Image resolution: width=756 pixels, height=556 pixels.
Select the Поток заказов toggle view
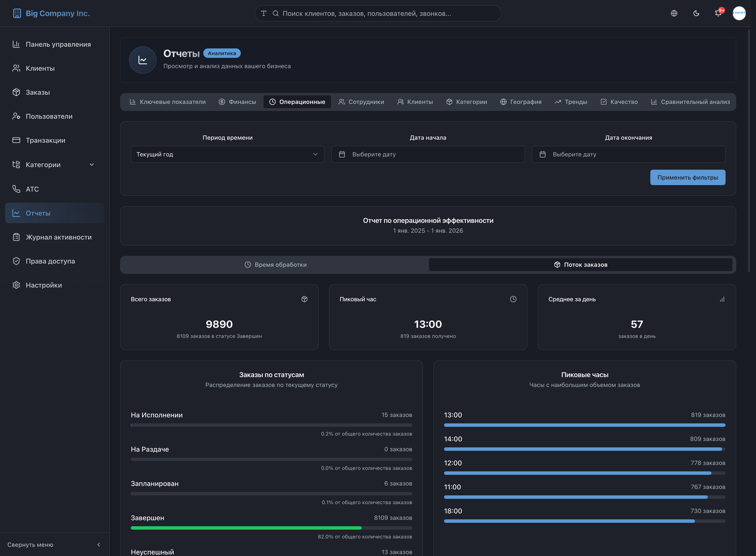[581, 265]
